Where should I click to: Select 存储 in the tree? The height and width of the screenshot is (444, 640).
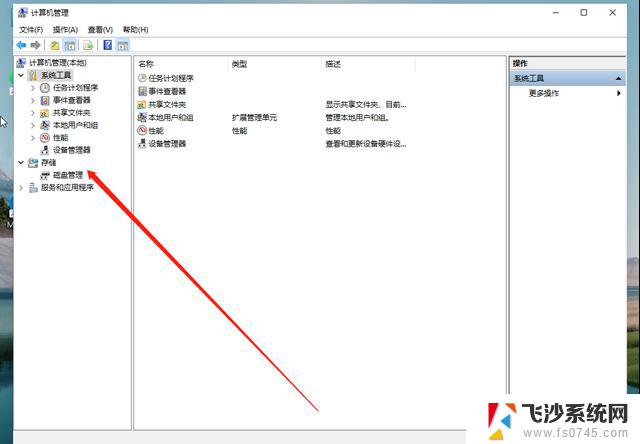(48, 162)
